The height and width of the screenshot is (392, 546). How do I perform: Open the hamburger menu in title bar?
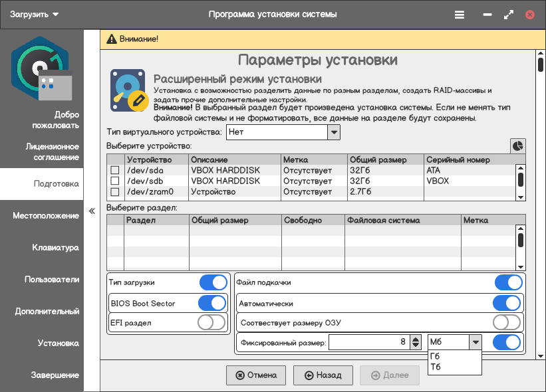tap(460, 14)
